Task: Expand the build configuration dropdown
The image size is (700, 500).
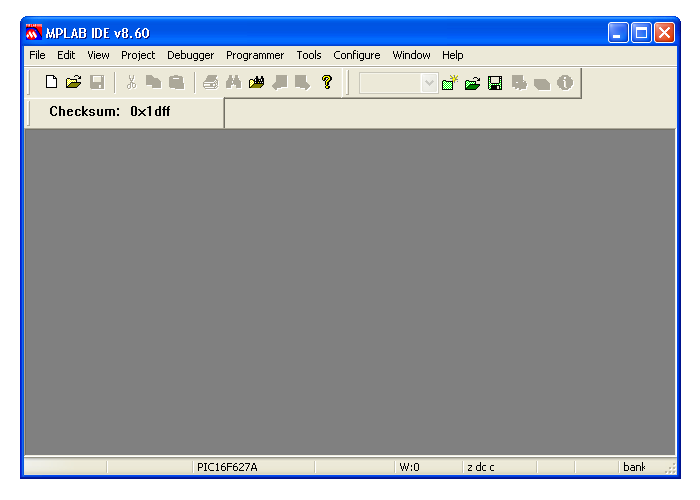Action: [430, 83]
